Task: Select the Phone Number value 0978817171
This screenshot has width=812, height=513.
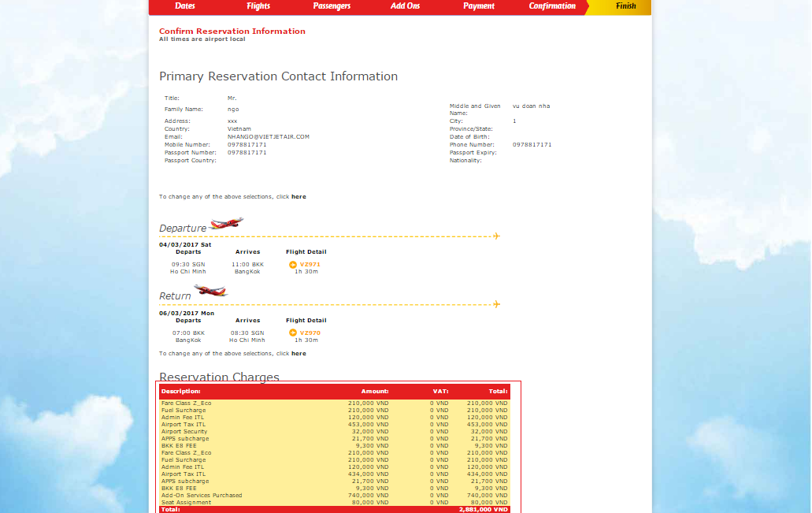Action: click(x=532, y=145)
